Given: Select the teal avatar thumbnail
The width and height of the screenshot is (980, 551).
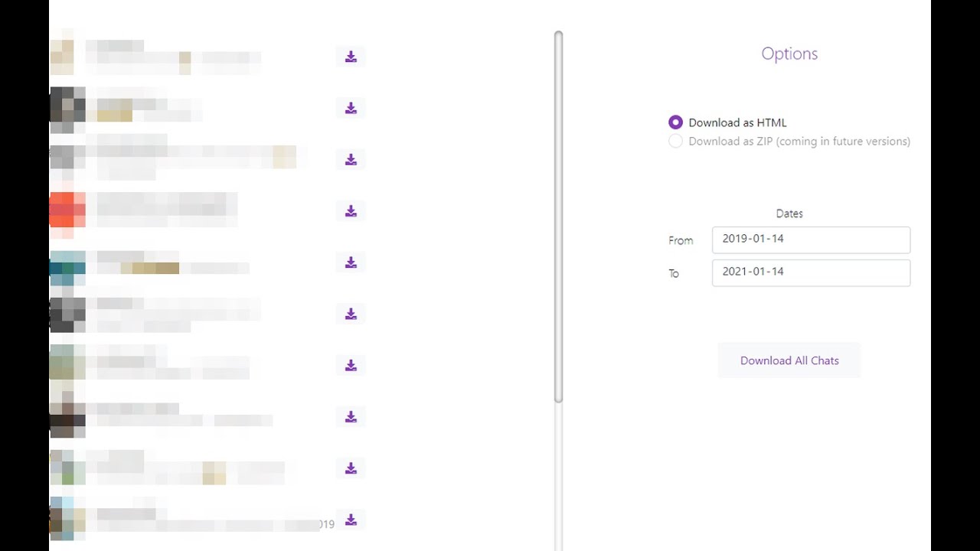Looking at the screenshot, I should [67, 268].
